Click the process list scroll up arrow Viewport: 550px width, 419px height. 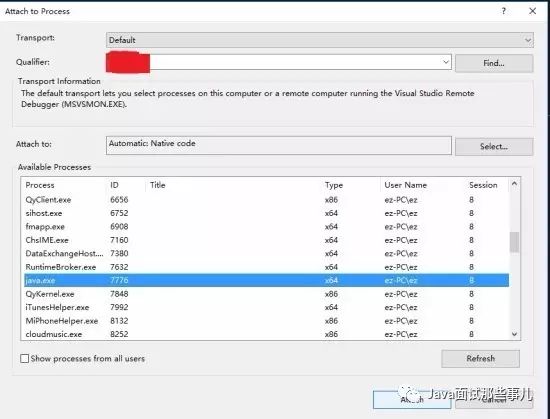tap(514, 183)
